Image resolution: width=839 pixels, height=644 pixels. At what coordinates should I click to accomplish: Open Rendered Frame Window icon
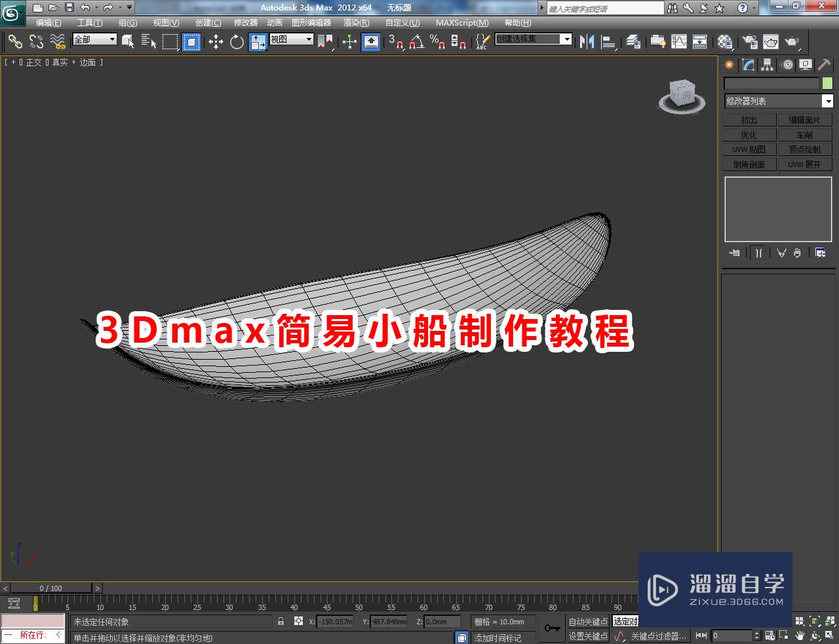[771, 42]
